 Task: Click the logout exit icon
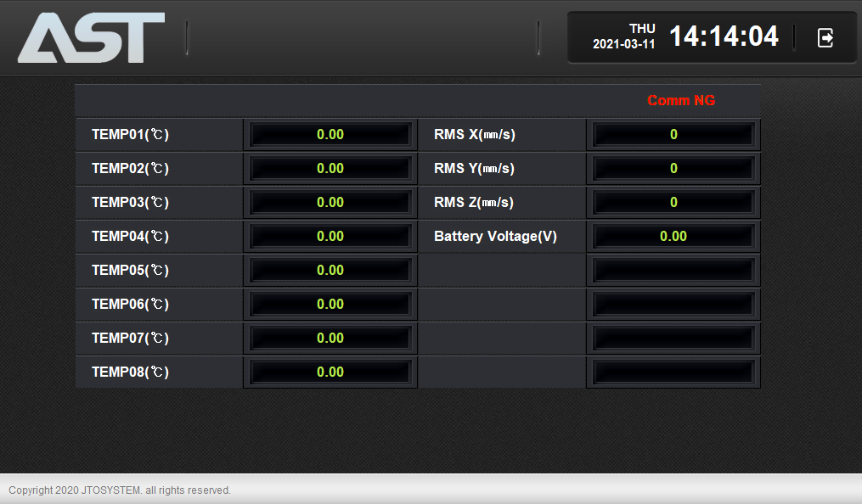(x=825, y=37)
